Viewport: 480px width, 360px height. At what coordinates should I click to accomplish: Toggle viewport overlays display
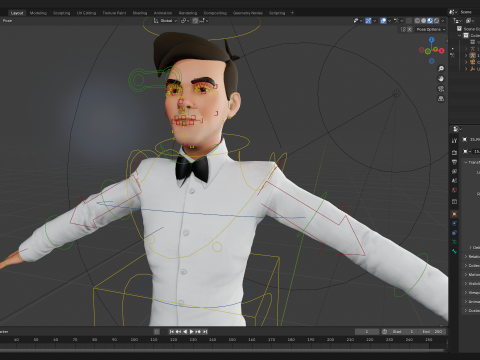[x=383, y=21]
